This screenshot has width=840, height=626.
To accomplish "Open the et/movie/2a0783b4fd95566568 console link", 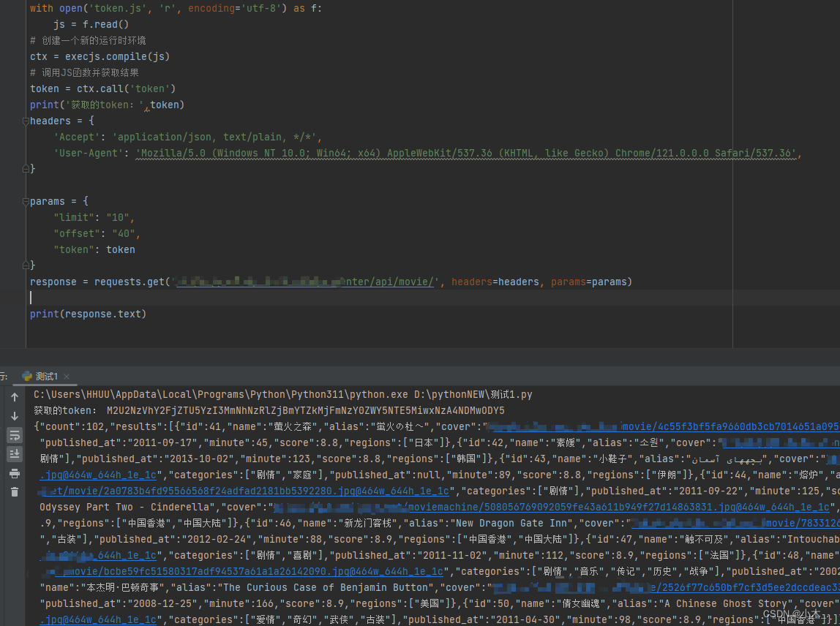I will 244,491.
